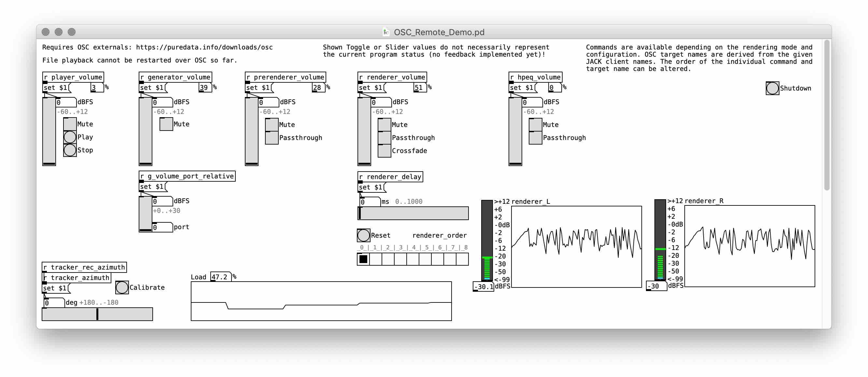The image size is (868, 377).
Task: Click the renderer_volume vertical slider
Action: (x=364, y=132)
